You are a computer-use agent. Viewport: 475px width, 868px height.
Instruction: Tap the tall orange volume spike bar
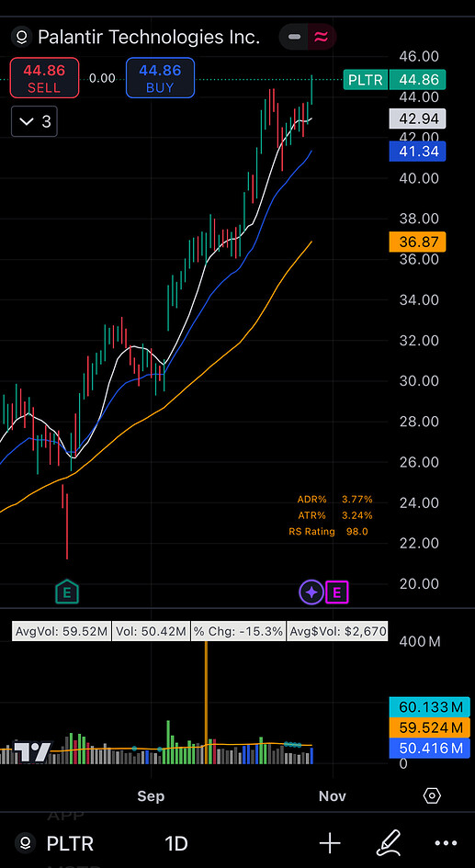click(206, 703)
